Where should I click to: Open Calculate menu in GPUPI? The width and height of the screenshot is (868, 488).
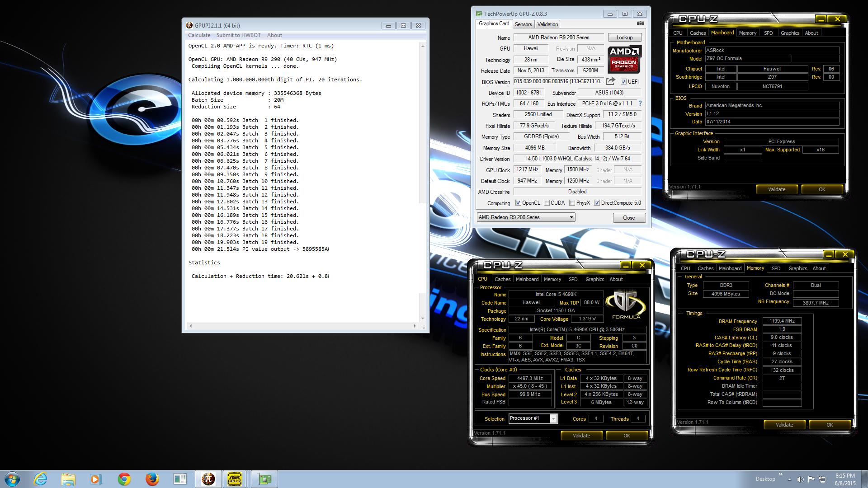click(199, 35)
